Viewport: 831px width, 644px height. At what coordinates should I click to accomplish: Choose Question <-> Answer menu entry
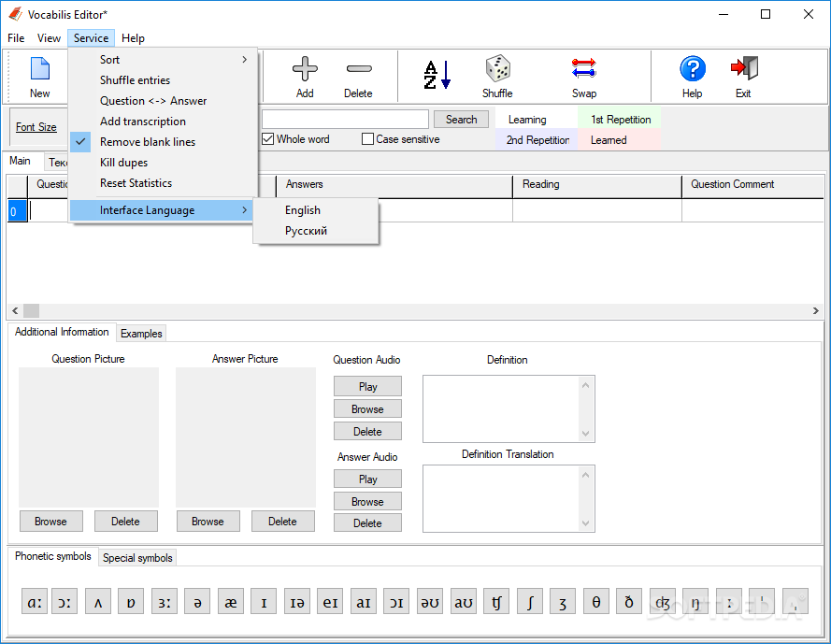[164, 101]
